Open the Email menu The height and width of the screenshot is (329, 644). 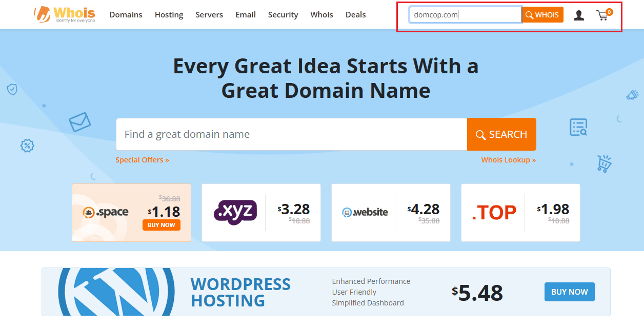245,15
